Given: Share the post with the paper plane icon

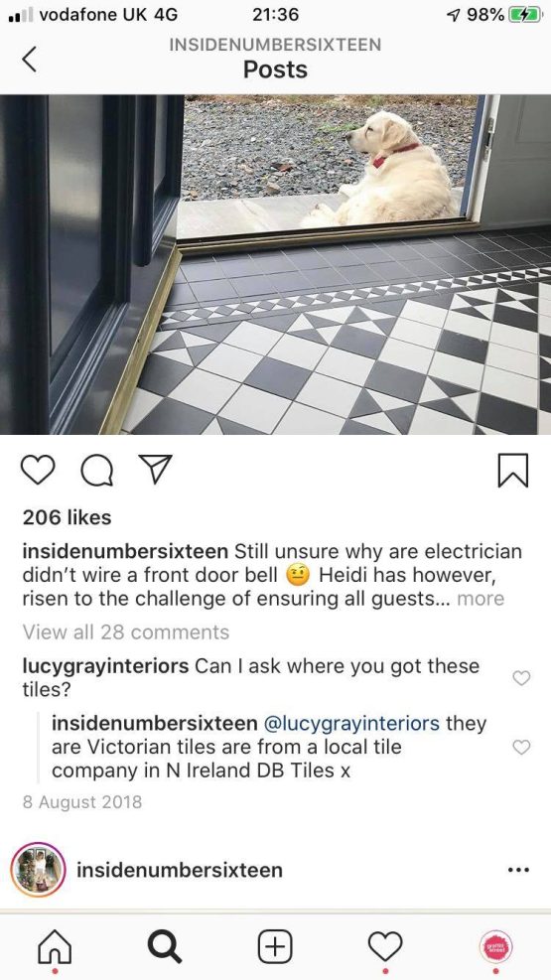Looking at the screenshot, I should 154,469.
